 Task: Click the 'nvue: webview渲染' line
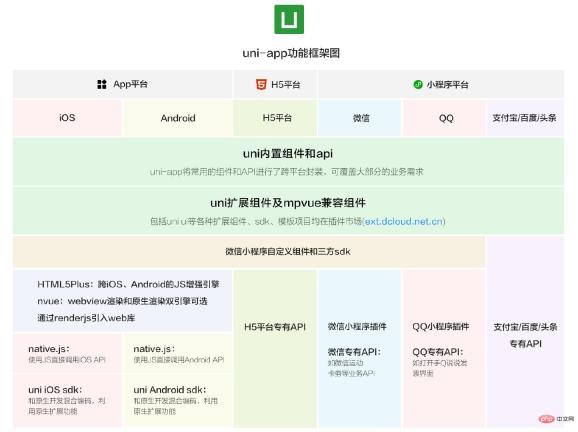pyautogui.click(x=122, y=301)
